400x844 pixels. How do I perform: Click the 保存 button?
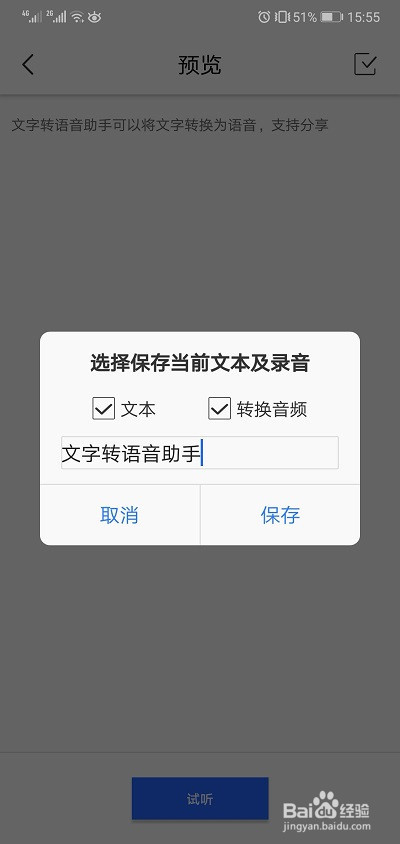pyautogui.click(x=280, y=515)
